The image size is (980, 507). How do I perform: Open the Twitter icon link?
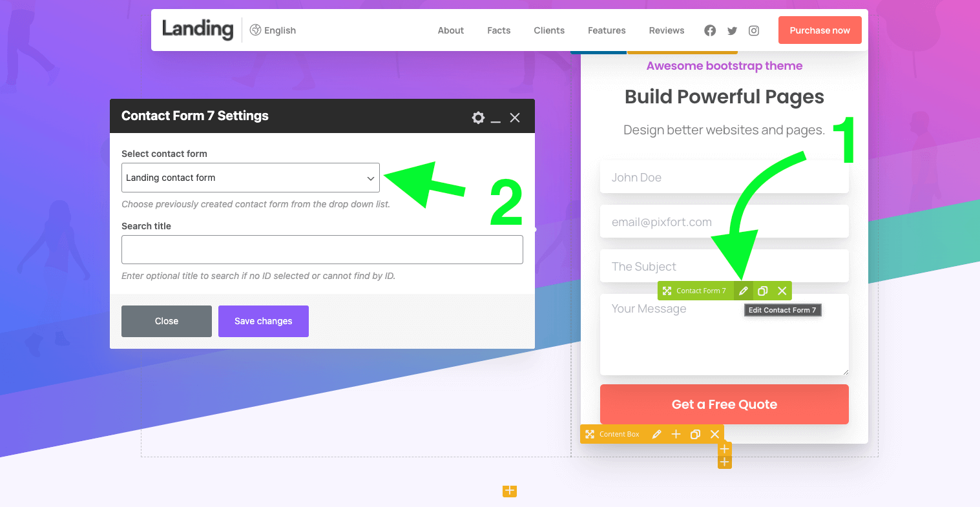coord(732,30)
